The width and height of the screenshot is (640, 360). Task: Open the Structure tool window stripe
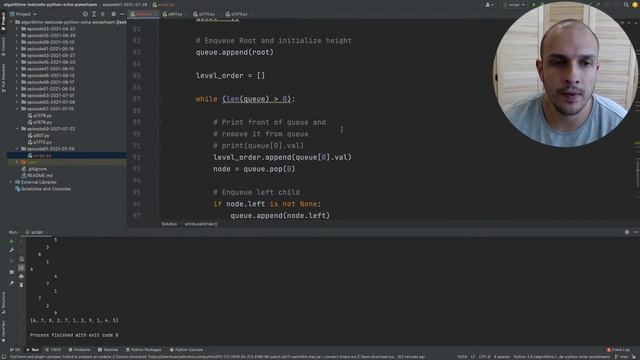click(x=3, y=302)
